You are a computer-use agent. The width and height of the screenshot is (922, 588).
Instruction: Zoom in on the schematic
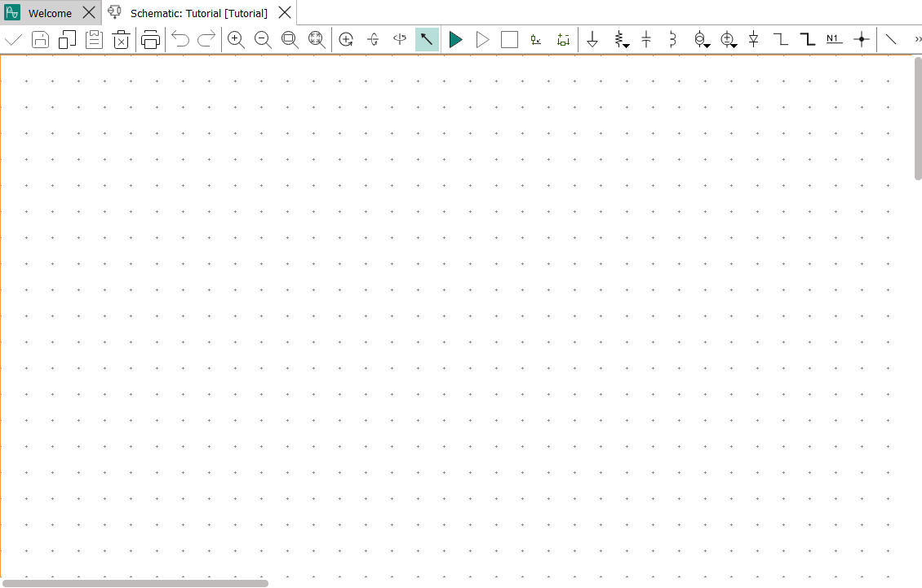click(x=236, y=40)
